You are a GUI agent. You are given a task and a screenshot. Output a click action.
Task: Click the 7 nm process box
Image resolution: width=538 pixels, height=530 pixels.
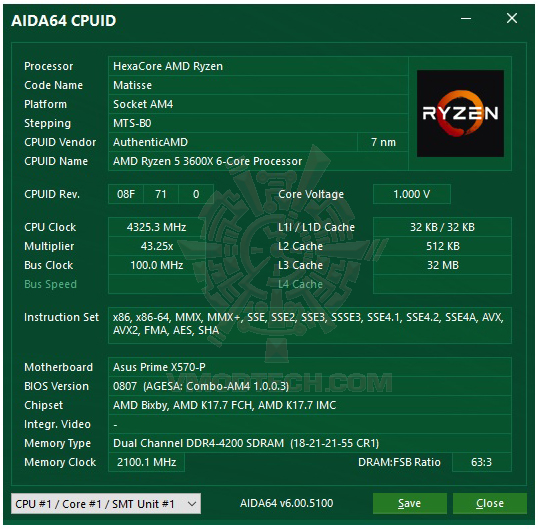[383, 142]
